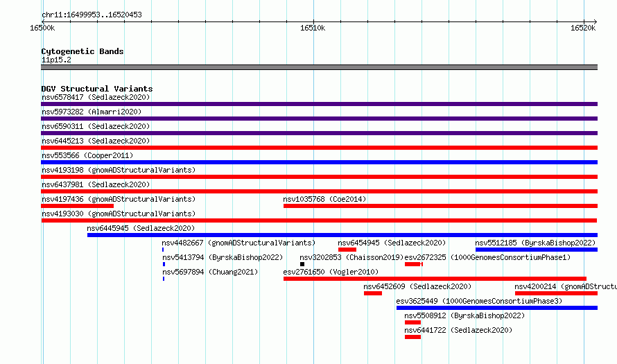The image size is (617, 364).
Task: Open the nsv553566 (Cooper2011) label
Action: (87, 155)
